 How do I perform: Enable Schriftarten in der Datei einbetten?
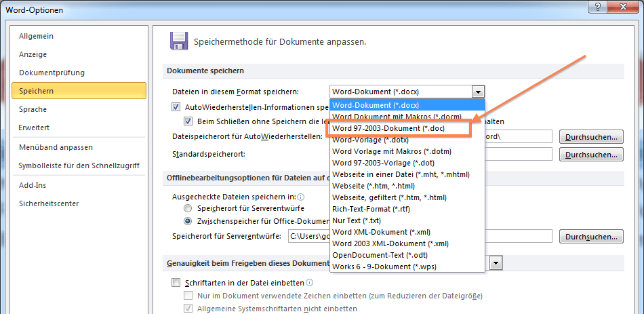(176, 283)
